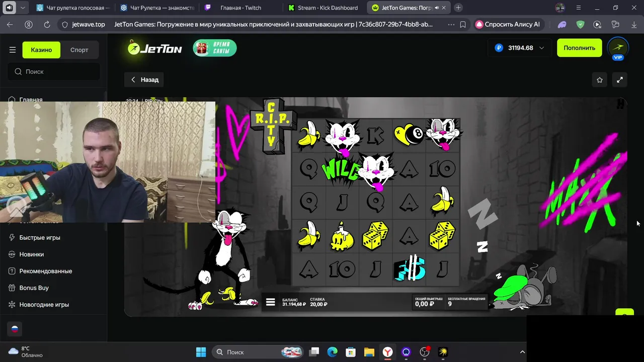644x362 pixels.
Task: Click the Пополнить deposit button
Action: click(x=579, y=48)
